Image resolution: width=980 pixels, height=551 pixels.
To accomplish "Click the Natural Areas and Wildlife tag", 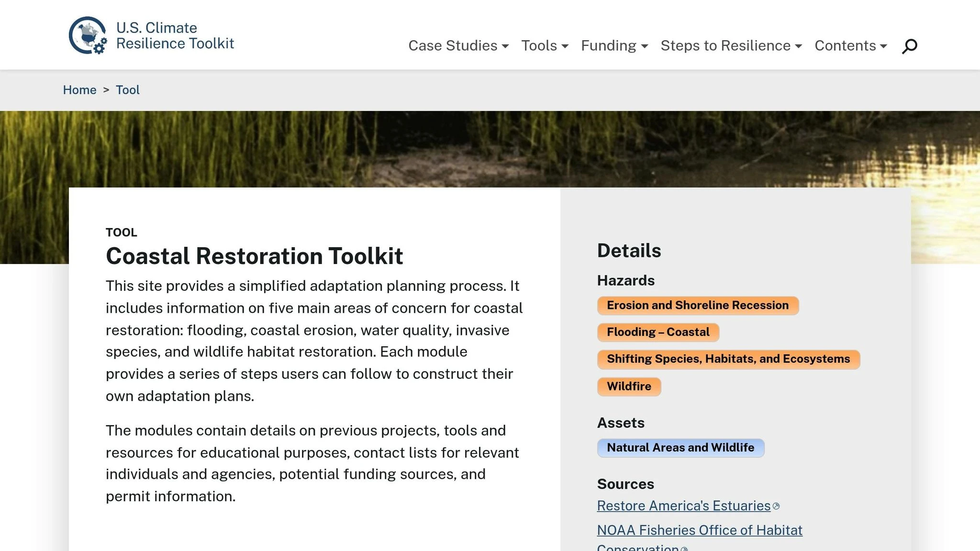I will click(x=680, y=448).
